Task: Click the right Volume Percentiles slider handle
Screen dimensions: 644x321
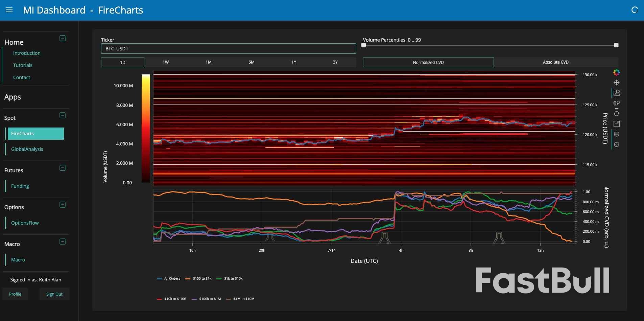Action: pyautogui.click(x=616, y=45)
